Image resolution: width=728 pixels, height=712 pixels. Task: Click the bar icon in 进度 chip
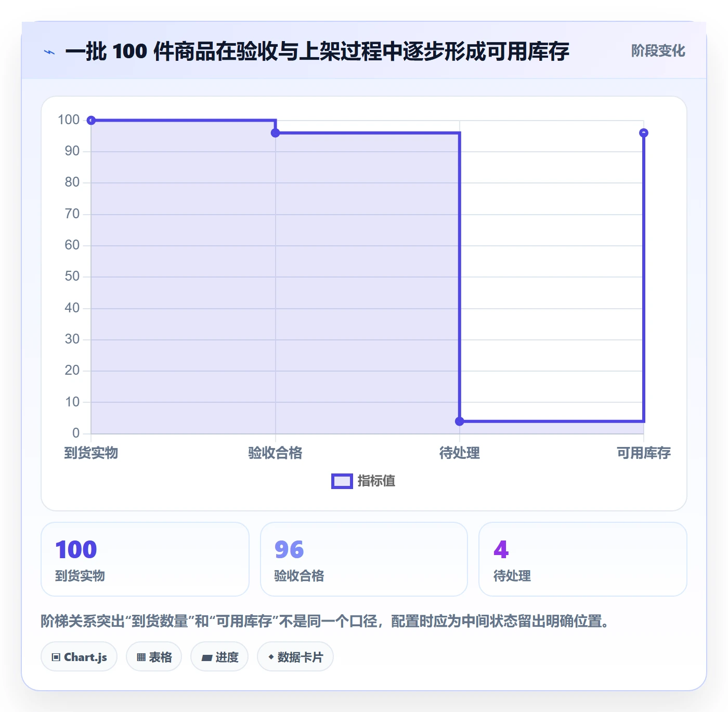207,658
